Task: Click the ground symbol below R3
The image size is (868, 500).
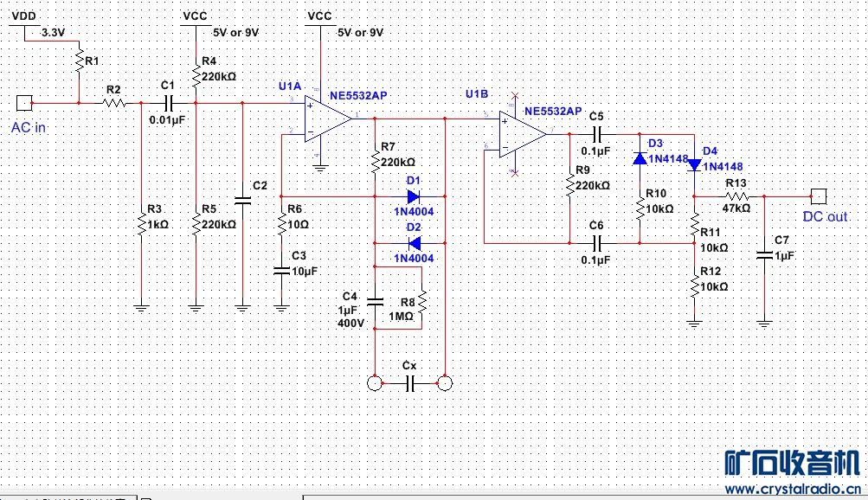Action: (x=141, y=308)
